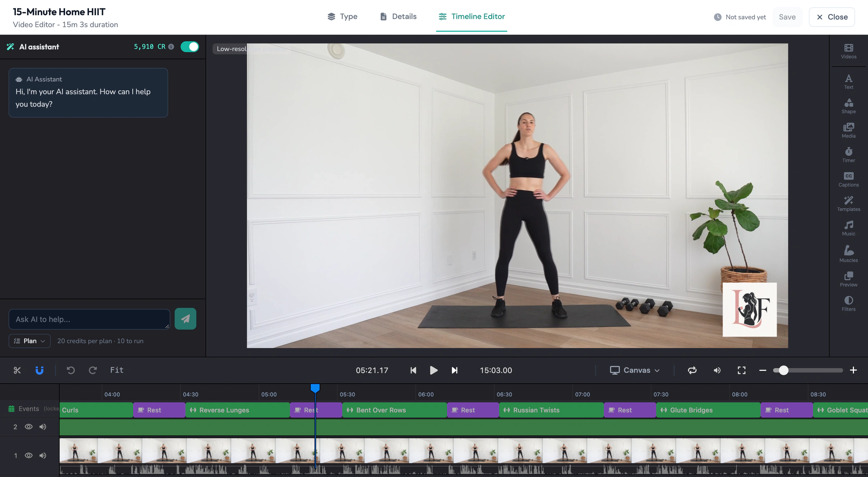This screenshot has width=868, height=477.
Task: Close the video editor
Action: (832, 17)
